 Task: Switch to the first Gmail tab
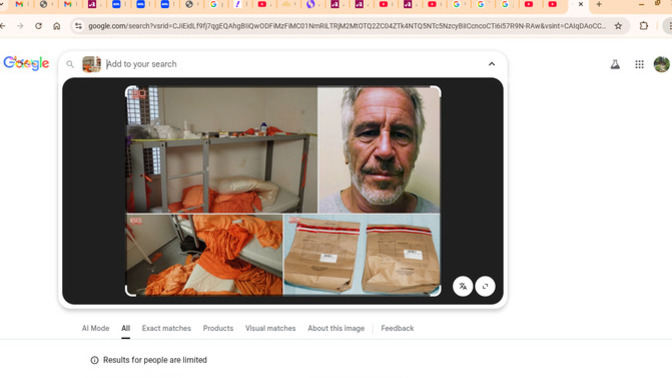(x=19, y=4)
